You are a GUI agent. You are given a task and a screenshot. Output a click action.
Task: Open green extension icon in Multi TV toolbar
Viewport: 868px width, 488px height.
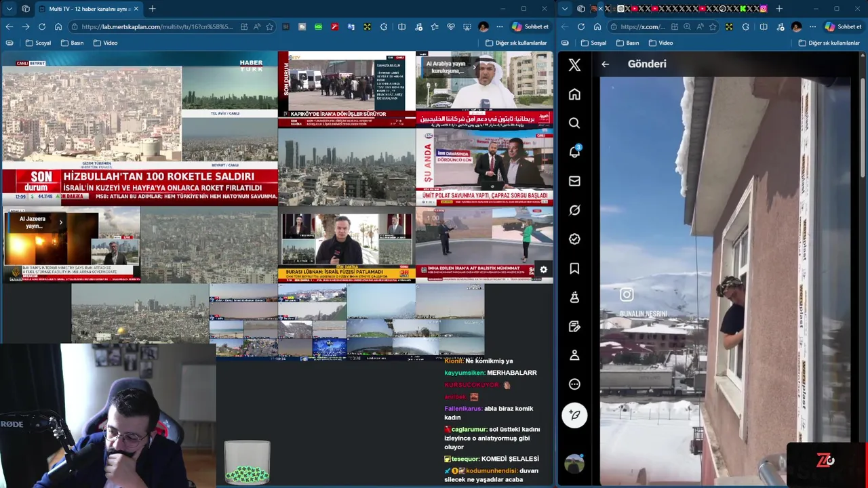[x=319, y=27]
